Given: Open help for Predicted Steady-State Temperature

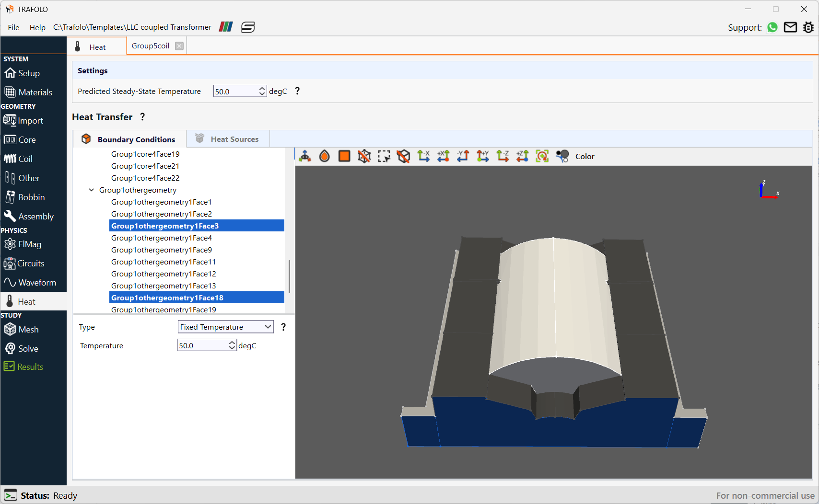Looking at the screenshot, I should tap(297, 91).
